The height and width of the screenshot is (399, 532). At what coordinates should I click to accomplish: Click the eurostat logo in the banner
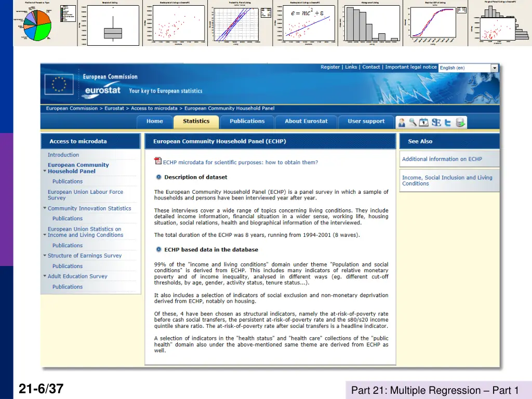pyautogui.click(x=102, y=90)
